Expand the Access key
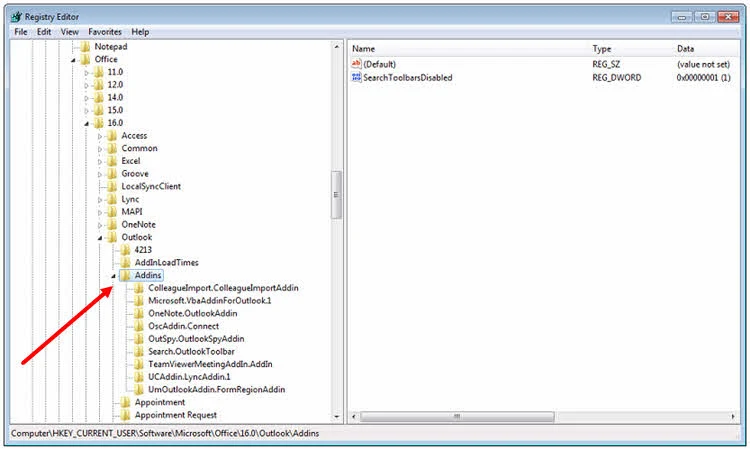The height and width of the screenshot is (449, 750). pos(100,136)
